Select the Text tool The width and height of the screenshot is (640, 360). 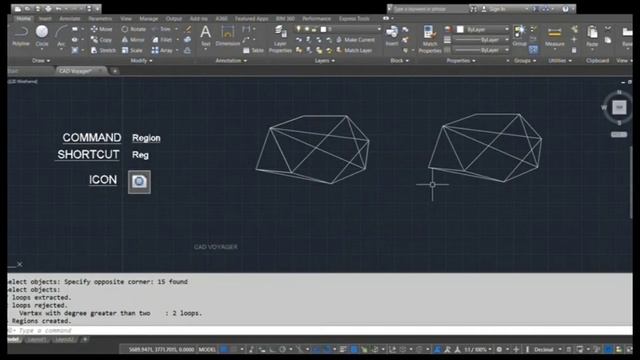pos(206,36)
